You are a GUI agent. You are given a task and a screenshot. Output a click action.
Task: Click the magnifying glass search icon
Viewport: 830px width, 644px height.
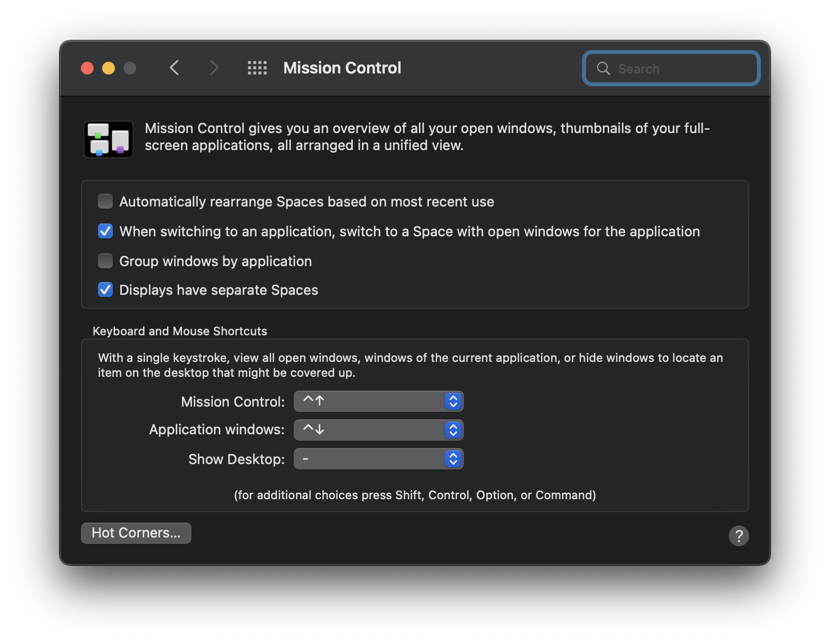coord(603,69)
